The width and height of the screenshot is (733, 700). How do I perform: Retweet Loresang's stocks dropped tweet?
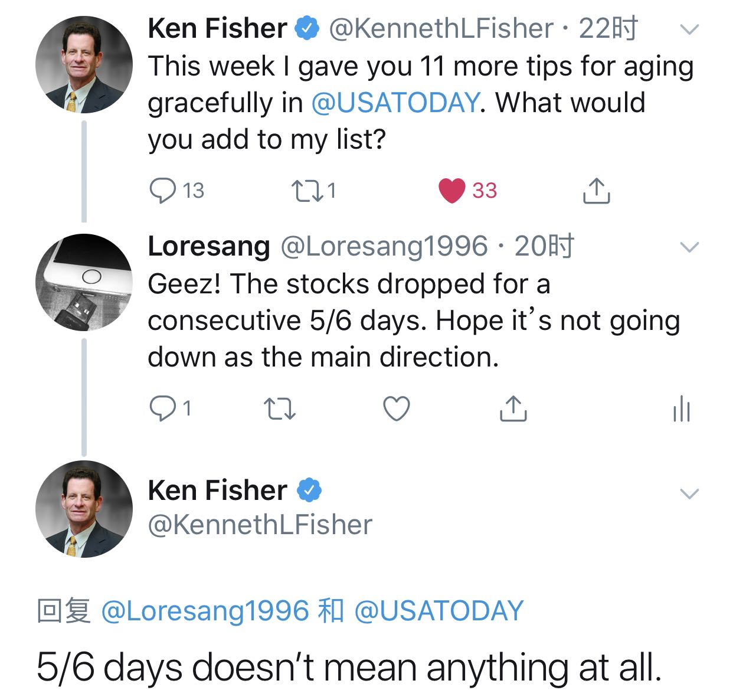point(280,408)
